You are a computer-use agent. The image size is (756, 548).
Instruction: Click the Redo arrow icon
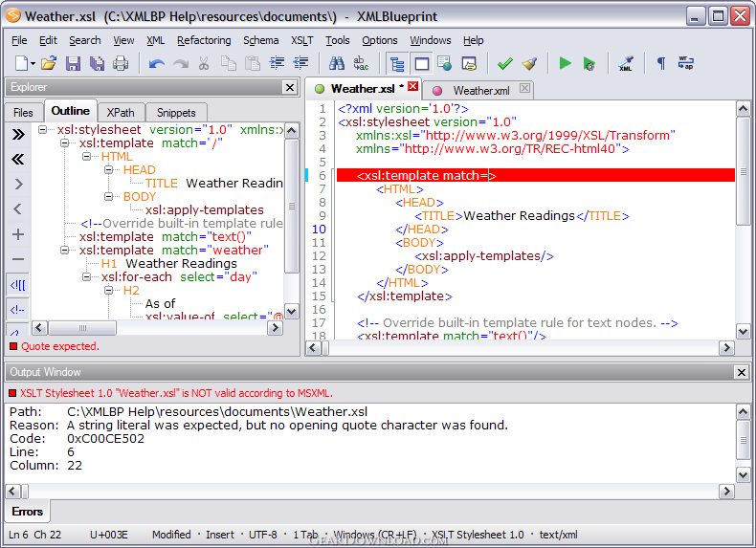(x=180, y=64)
